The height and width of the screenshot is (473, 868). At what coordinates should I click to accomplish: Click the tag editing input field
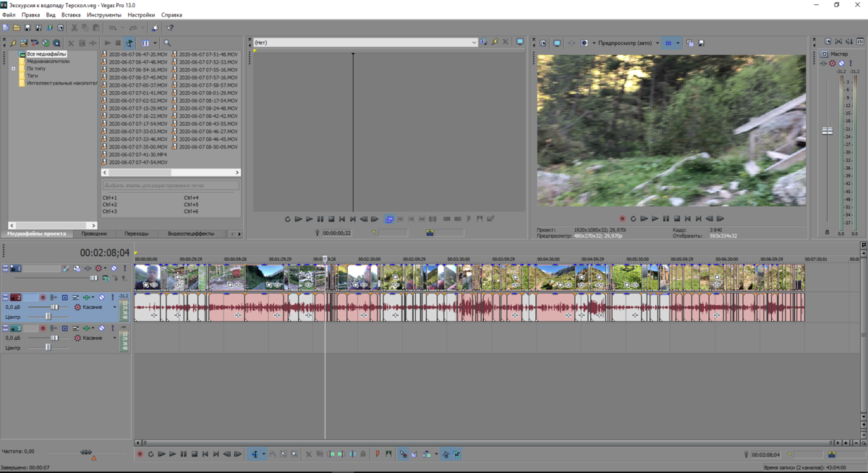coord(171,185)
